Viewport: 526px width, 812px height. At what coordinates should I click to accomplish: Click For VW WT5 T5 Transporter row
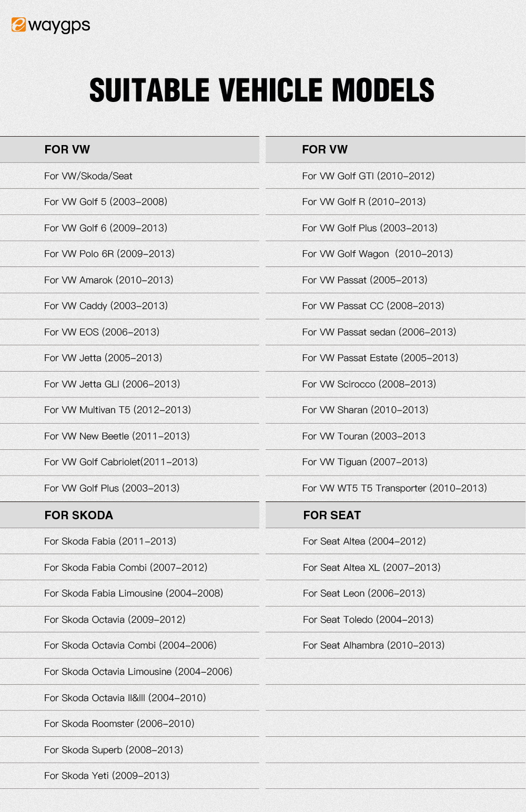click(394, 488)
